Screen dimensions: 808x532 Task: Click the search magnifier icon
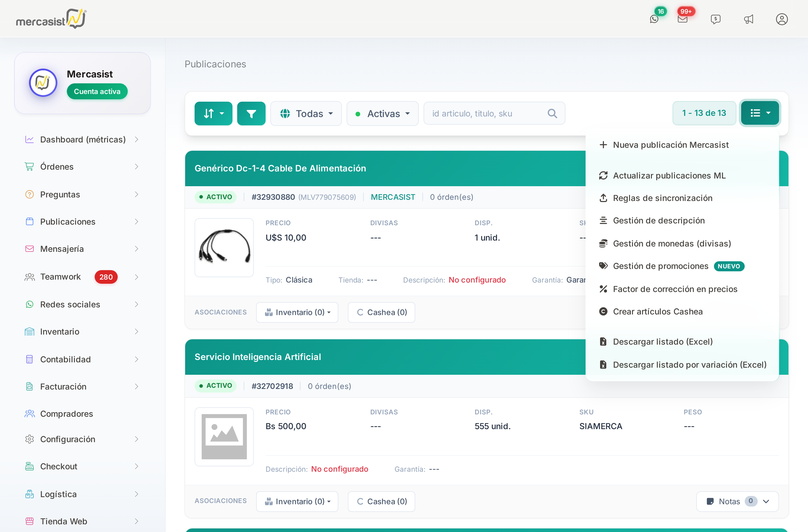coord(552,113)
